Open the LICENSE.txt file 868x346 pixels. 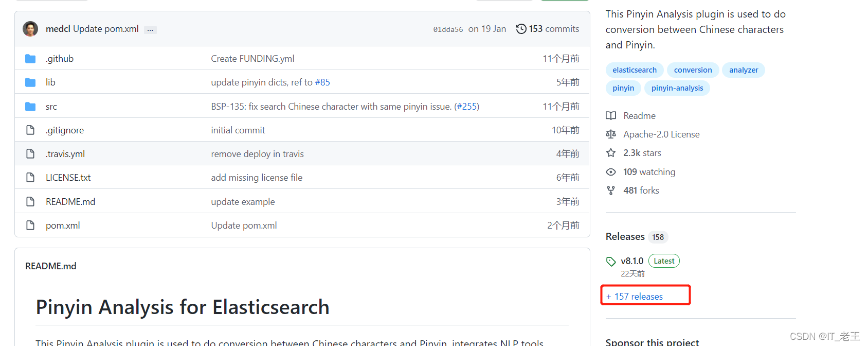pyautogui.click(x=68, y=178)
